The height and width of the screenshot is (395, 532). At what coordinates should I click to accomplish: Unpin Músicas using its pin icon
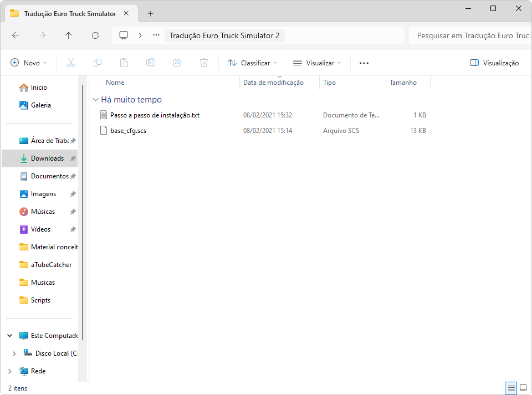pos(73,212)
